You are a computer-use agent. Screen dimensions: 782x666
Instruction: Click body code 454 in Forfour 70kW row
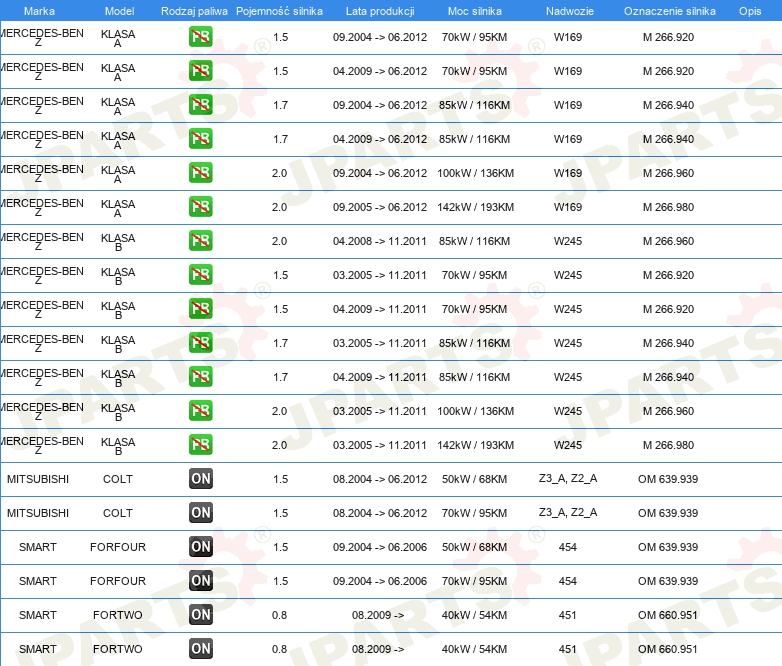[568, 581]
